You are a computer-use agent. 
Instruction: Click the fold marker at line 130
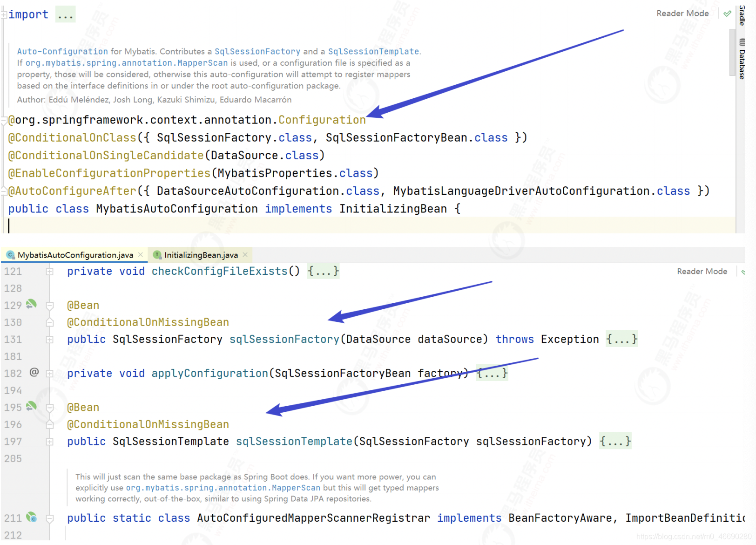pyautogui.click(x=49, y=322)
